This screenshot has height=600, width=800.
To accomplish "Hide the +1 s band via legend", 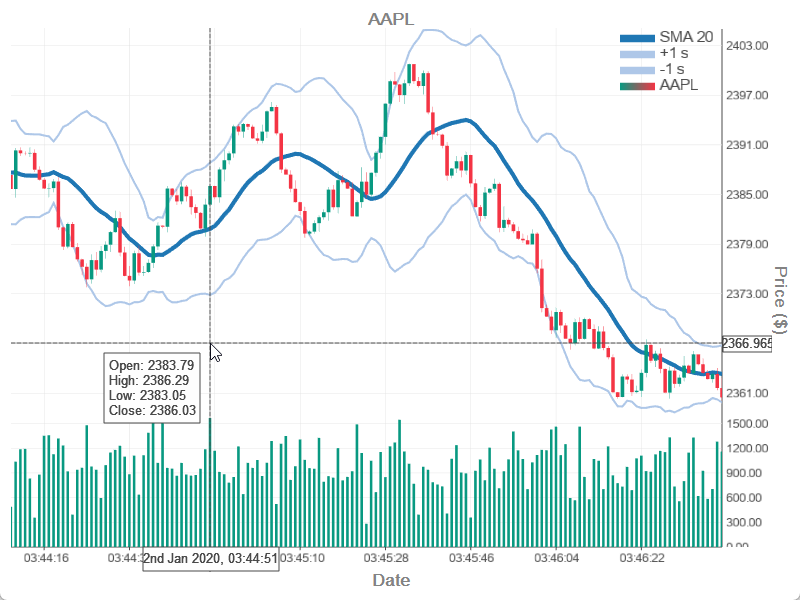I will pos(674,53).
